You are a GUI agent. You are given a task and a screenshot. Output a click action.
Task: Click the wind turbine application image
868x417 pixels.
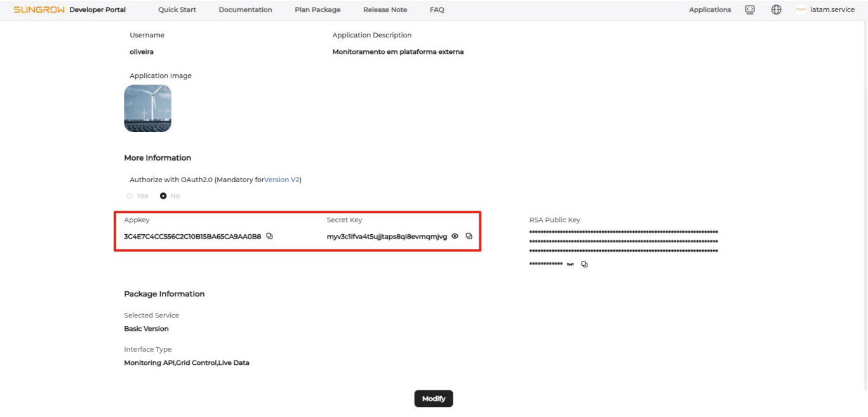tap(147, 108)
